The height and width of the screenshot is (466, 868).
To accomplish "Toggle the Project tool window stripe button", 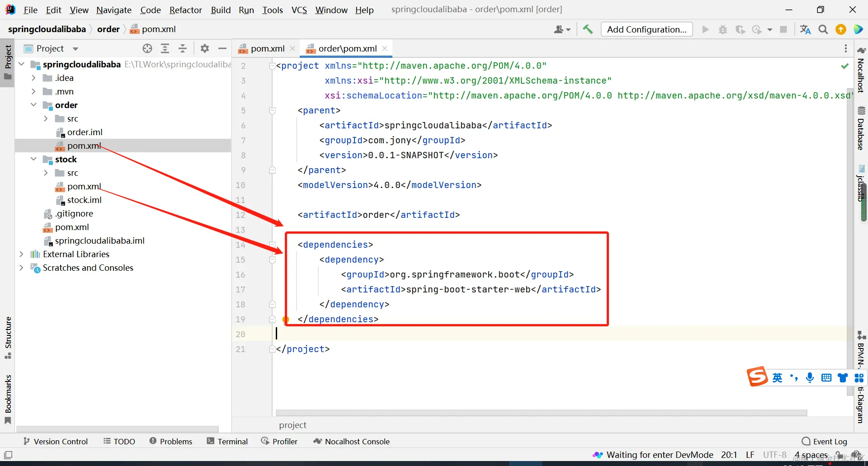I will coord(8,62).
